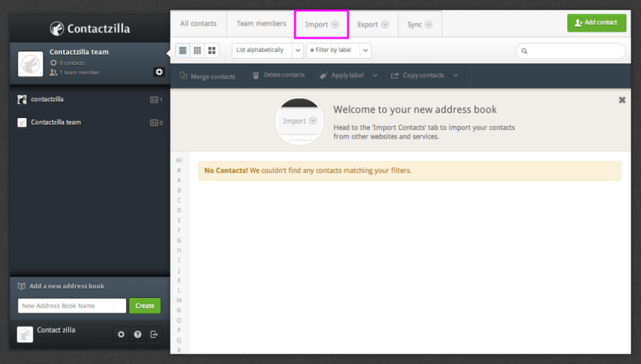The image size is (641, 364).
Task: Filter contacts by letter C
Action: coord(179,200)
